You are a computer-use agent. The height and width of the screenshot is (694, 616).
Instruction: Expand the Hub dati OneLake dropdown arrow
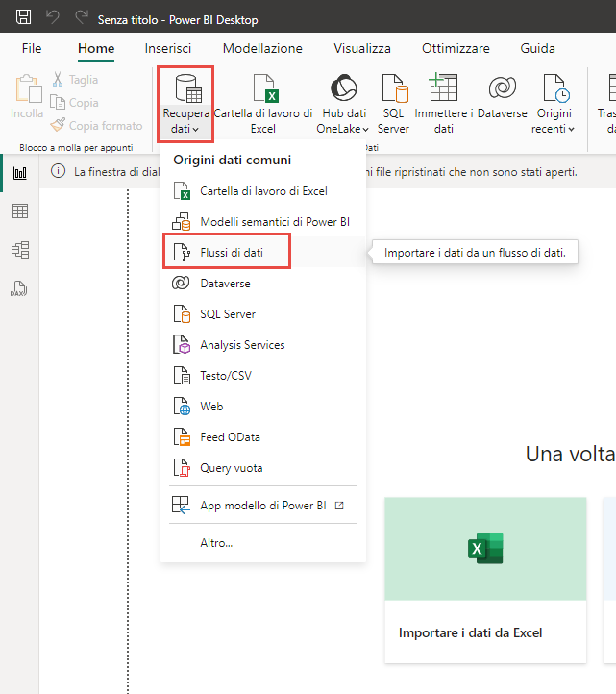click(365, 129)
